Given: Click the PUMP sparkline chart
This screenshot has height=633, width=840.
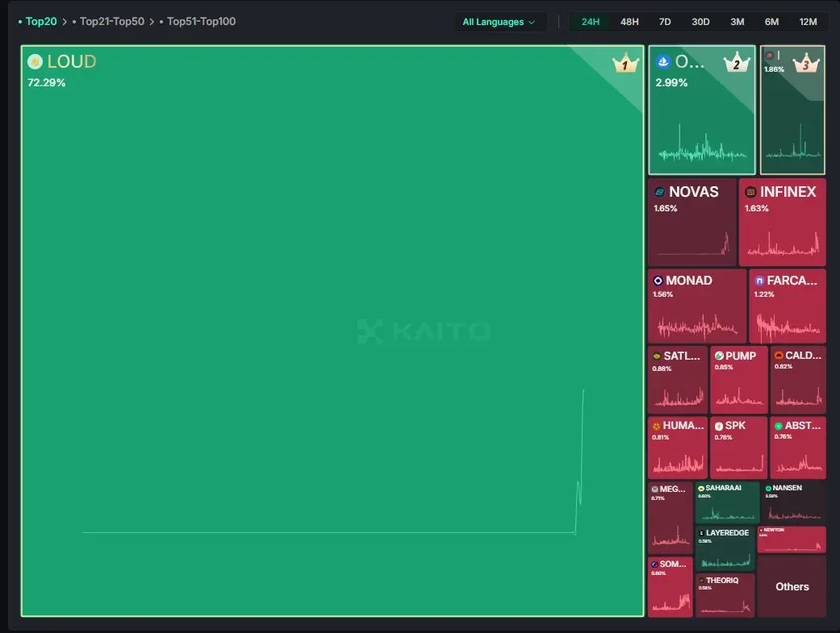Looking at the screenshot, I should [x=739, y=397].
